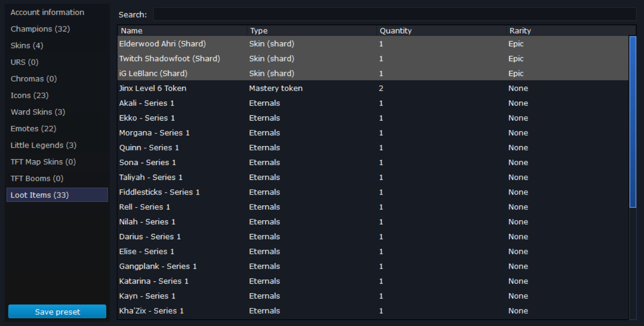Select Ekko - Series 1 row

click(373, 118)
